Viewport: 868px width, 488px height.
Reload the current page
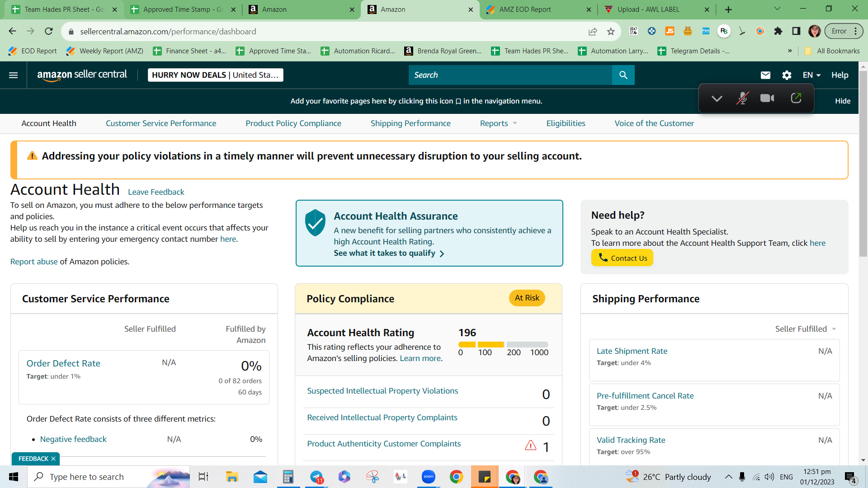coord(49,31)
